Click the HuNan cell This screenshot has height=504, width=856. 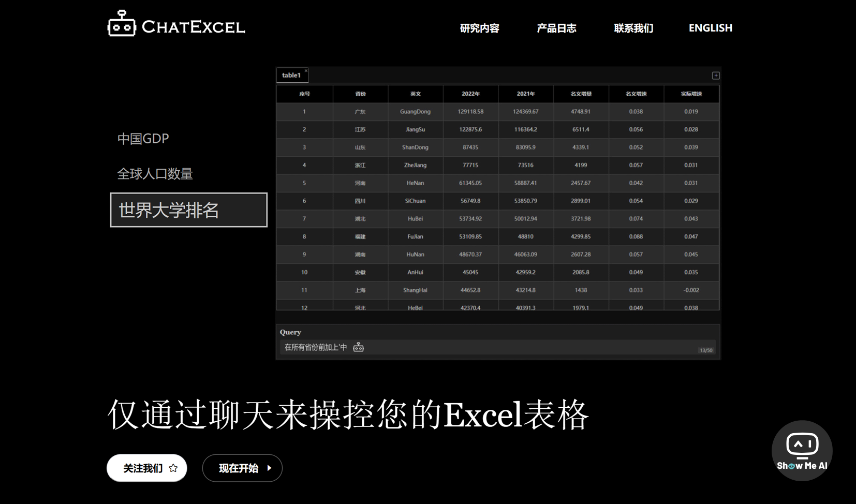click(416, 255)
